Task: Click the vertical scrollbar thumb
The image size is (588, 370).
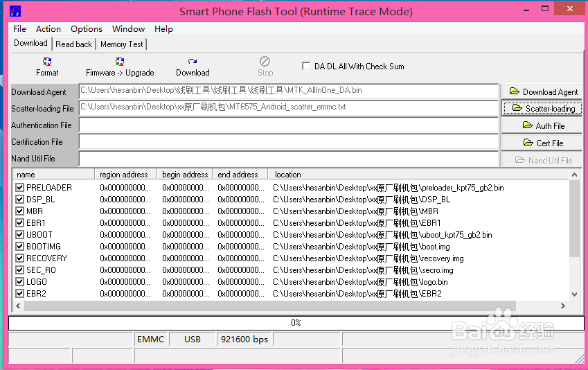Action: pos(575,218)
